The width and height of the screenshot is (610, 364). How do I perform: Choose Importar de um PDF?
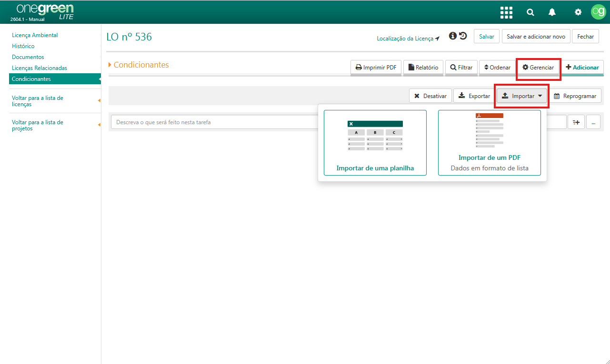pos(490,143)
